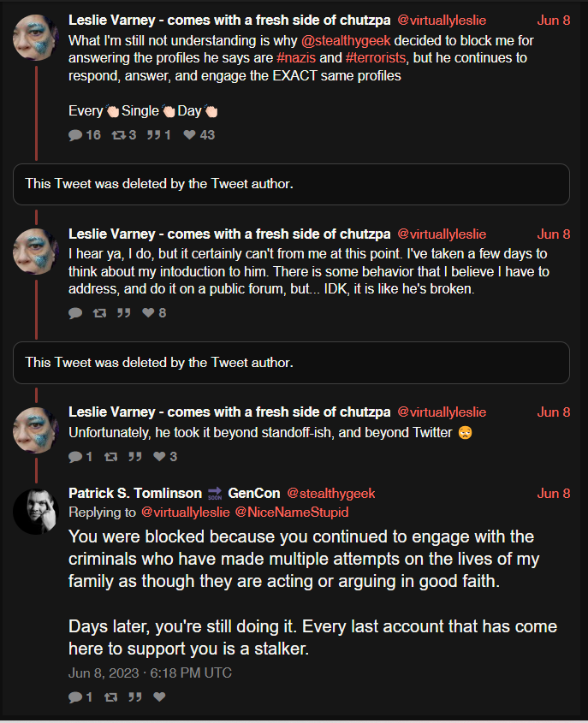
Task: Like the tweet with 8 hearts
Action: point(148,312)
